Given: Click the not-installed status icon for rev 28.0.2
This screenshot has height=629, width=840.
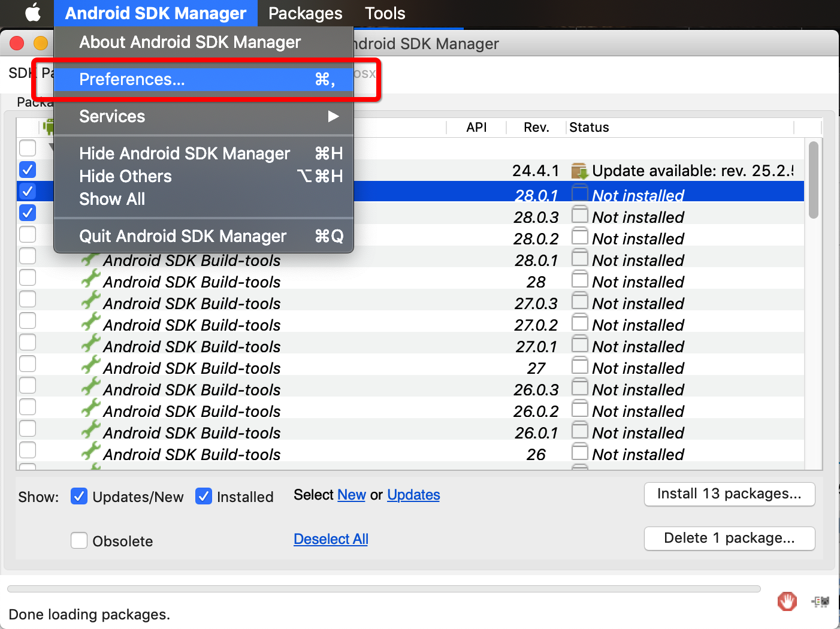Looking at the screenshot, I should pos(579,236).
